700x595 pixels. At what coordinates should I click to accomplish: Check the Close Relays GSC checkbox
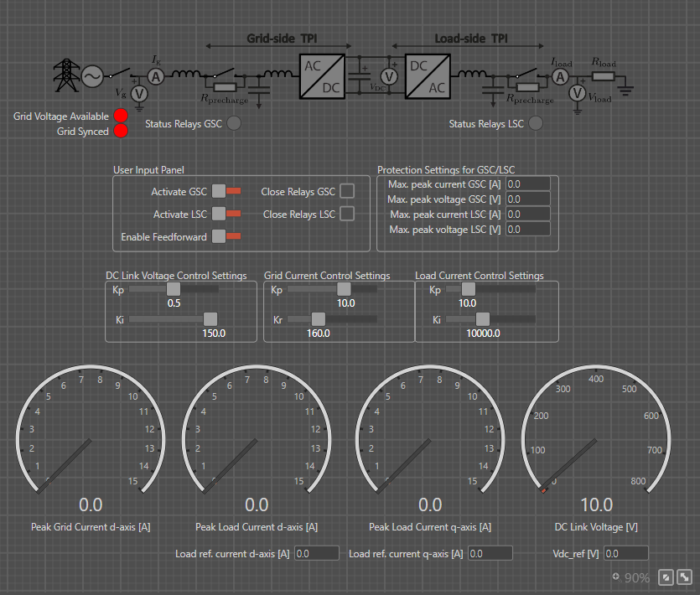click(347, 191)
